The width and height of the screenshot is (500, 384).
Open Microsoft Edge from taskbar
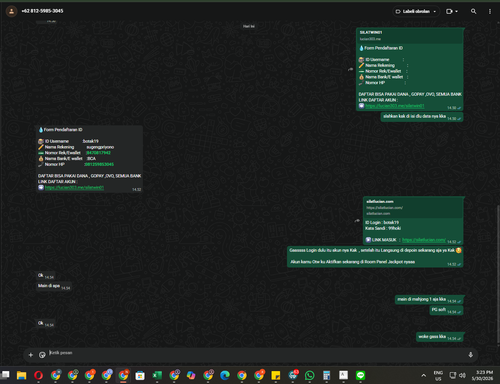pyautogui.click(x=225, y=376)
